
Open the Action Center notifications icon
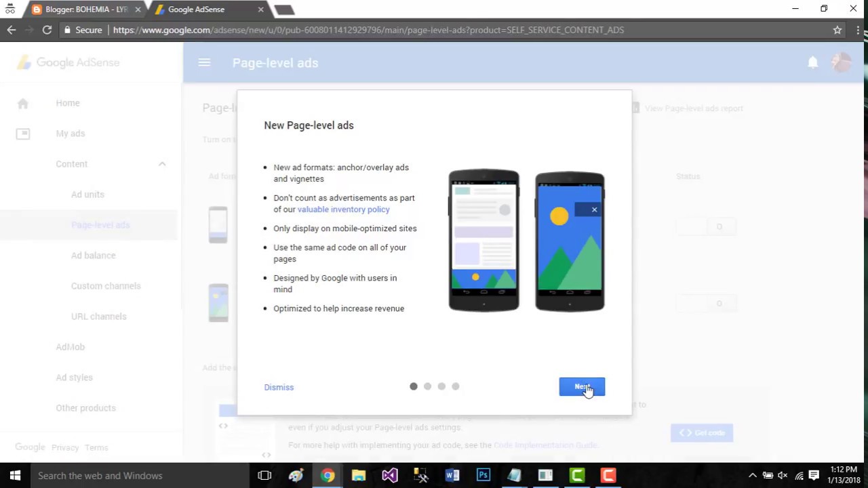click(814, 476)
